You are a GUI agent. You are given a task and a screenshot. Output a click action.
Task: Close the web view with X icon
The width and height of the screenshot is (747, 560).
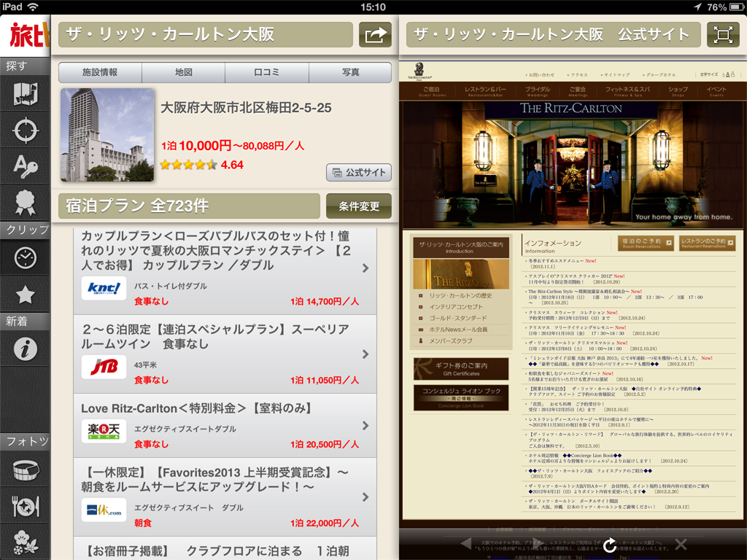coord(681,544)
